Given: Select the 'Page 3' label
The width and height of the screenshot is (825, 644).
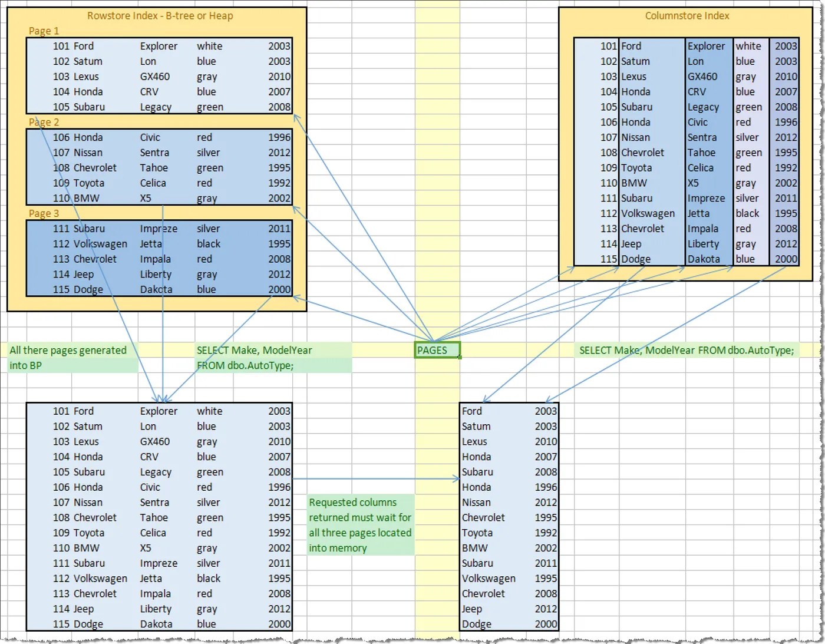Looking at the screenshot, I should pos(44,213).
